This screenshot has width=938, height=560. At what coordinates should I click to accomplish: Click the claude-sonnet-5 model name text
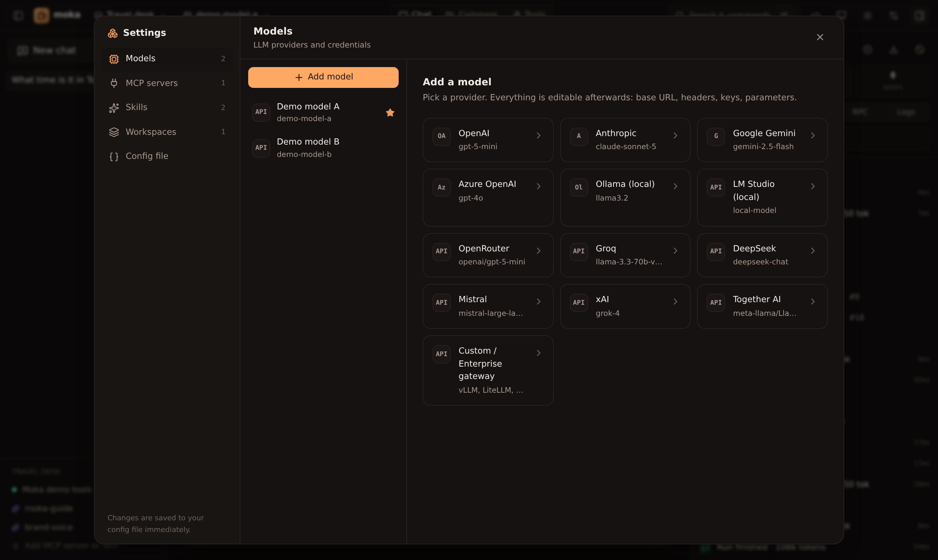point(625,147)
